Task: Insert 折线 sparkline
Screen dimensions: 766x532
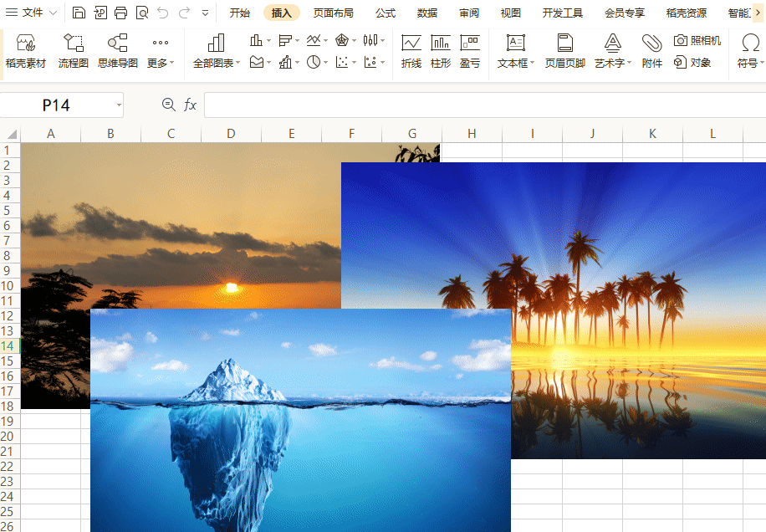Action: [x=411, y=51]
